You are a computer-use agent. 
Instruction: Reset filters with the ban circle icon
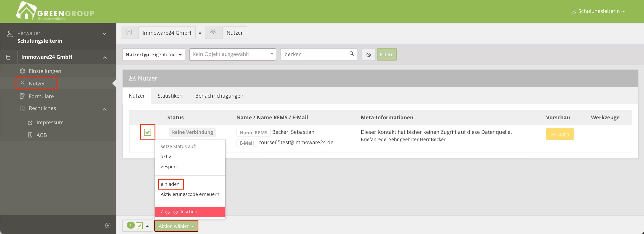(369, 55)
